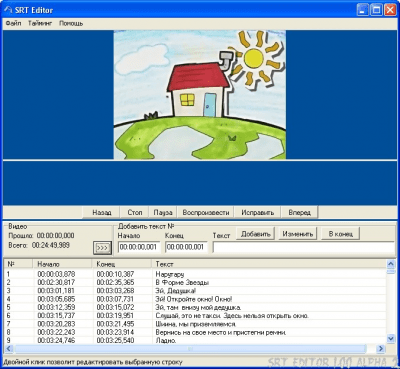Screen dimensions: 400x369
Task: Click into the Текст subtitle input field
Action: pyautogui.click(x=304, y=247)
